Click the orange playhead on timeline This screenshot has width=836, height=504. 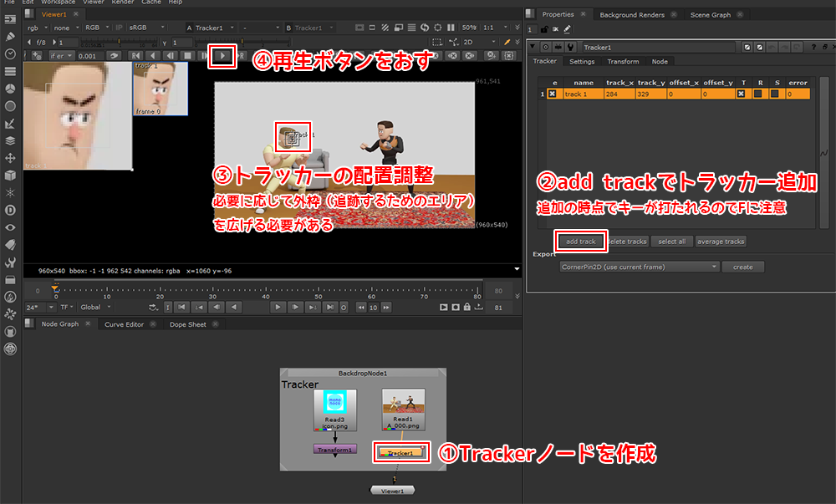(55, 289)
